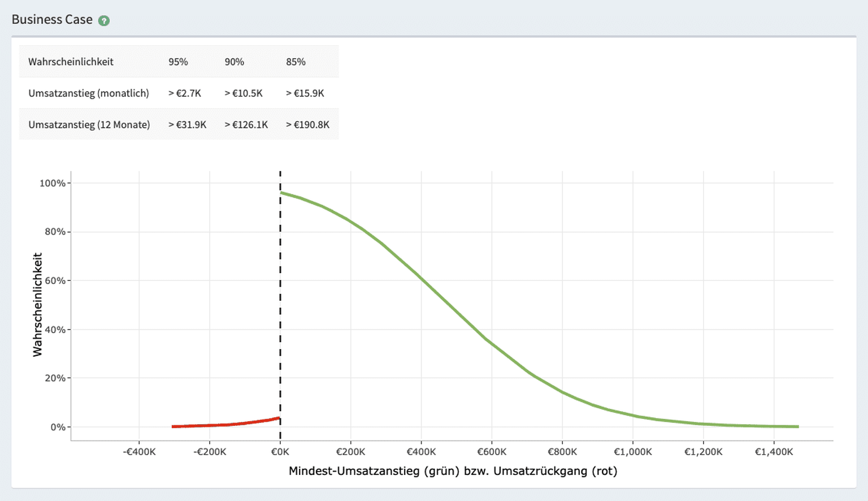Click the '-€400K' x-axis label
868x501 pixels.
[x=139, y=452]
